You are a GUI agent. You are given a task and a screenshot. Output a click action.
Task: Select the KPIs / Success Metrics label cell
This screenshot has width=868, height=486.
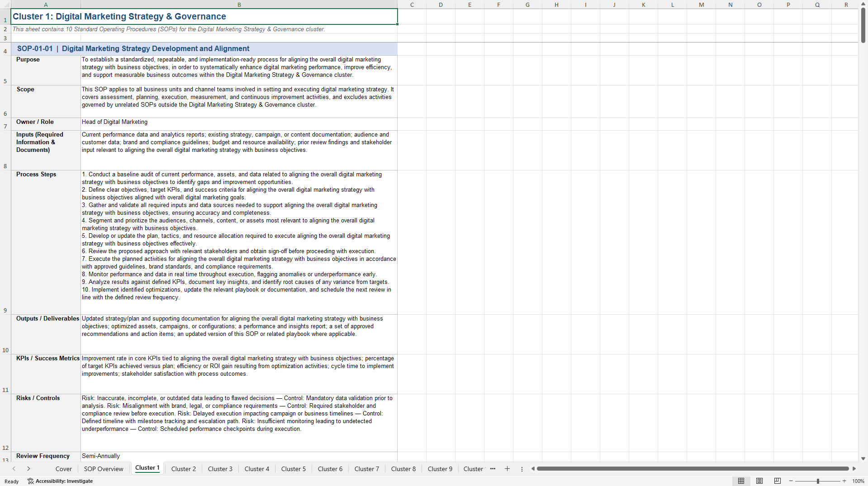(46, 374)
